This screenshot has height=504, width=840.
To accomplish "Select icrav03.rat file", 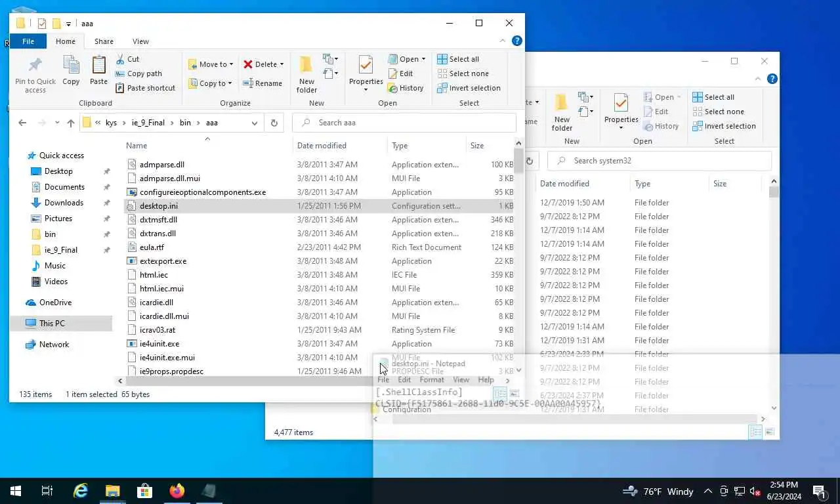I will pyautogui.click(x=157, y=330).
